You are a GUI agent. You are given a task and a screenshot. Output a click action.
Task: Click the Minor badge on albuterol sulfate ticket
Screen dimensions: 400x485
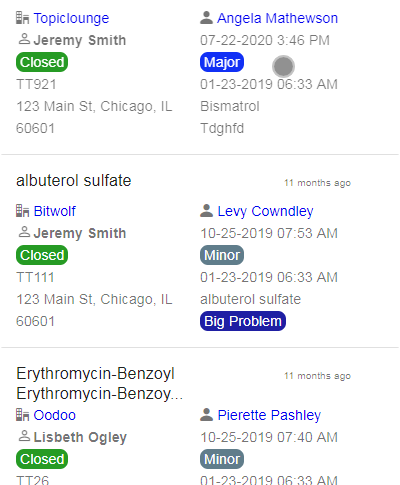coord(222,255)
